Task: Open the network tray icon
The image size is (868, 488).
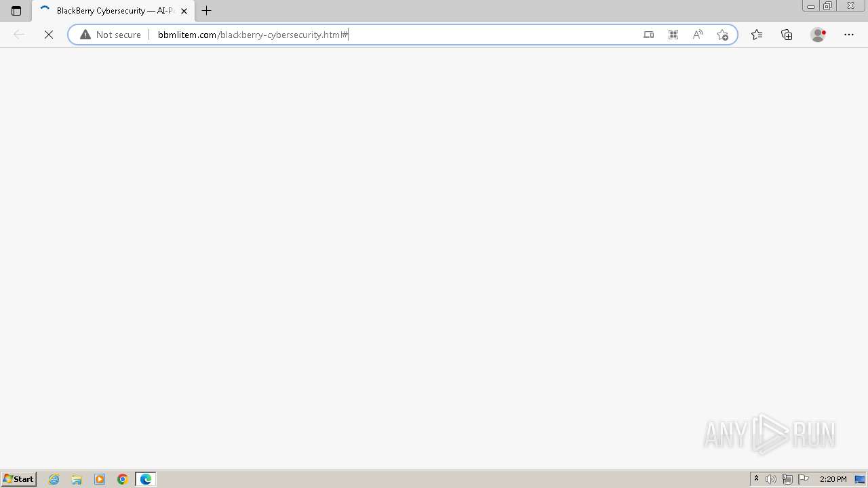Action: [787, 479]
